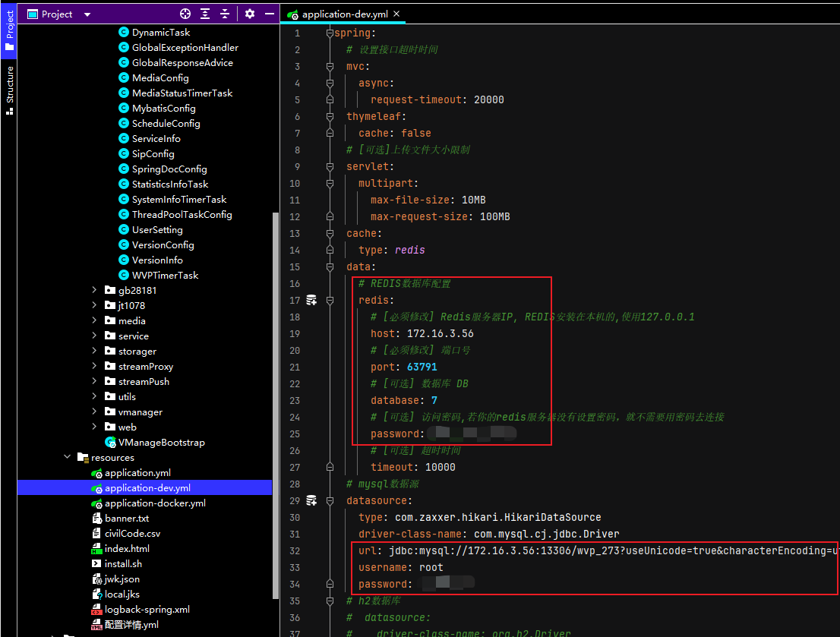Select DynamicTask class in tree
This screenshot has height=637, width=840.
pyautogui.click(x=161, y=32)
